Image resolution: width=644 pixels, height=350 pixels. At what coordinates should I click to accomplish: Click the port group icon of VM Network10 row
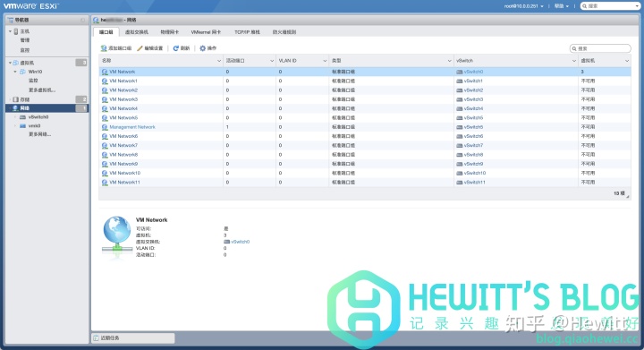(x=105, y=173)
